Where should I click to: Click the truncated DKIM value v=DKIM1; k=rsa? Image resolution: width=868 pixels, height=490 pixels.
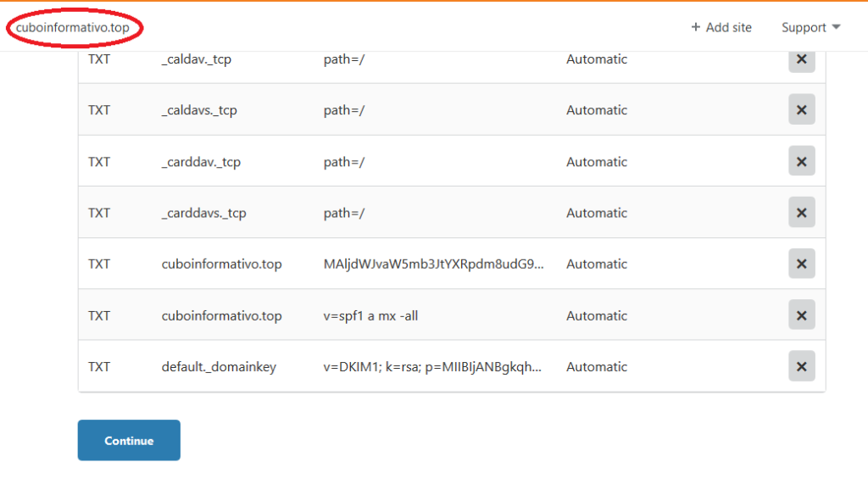click(435, 366)
